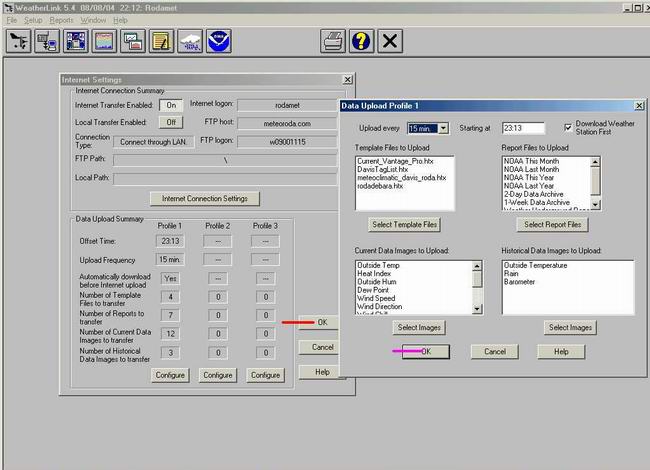The height and width of the screenshot is (470, 650).
Task: Select Barometer in historical images list
Action: pyautogui.click(x=519, y=282)
